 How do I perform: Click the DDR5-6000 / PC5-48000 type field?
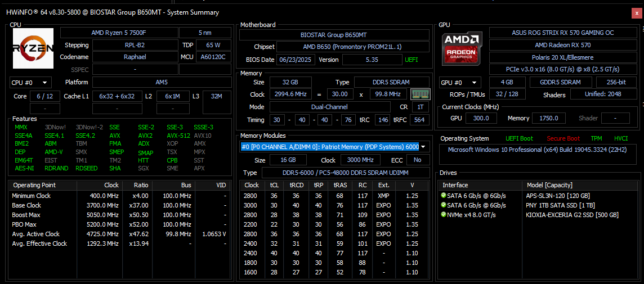pyautogui.click(x=346, y=173)
